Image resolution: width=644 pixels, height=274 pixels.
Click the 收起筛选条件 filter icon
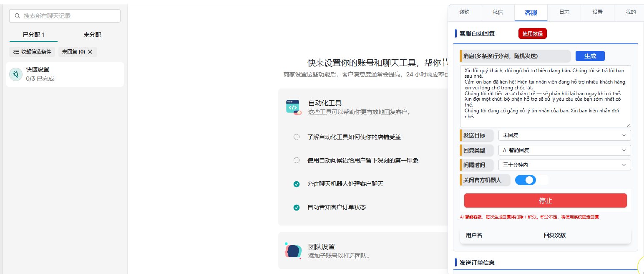click(x=16, y=52)
